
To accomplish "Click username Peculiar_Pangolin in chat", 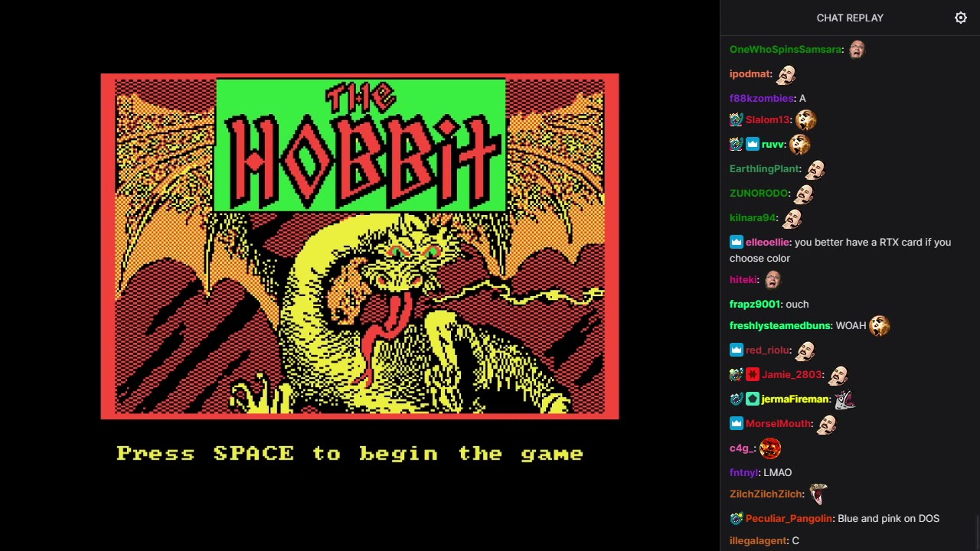I will coord(789,518).
